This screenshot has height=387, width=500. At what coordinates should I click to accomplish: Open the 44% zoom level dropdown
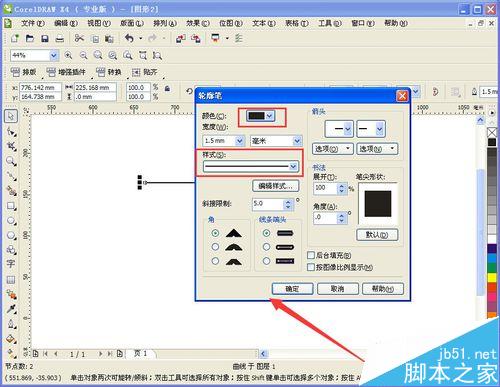point(54,55)
